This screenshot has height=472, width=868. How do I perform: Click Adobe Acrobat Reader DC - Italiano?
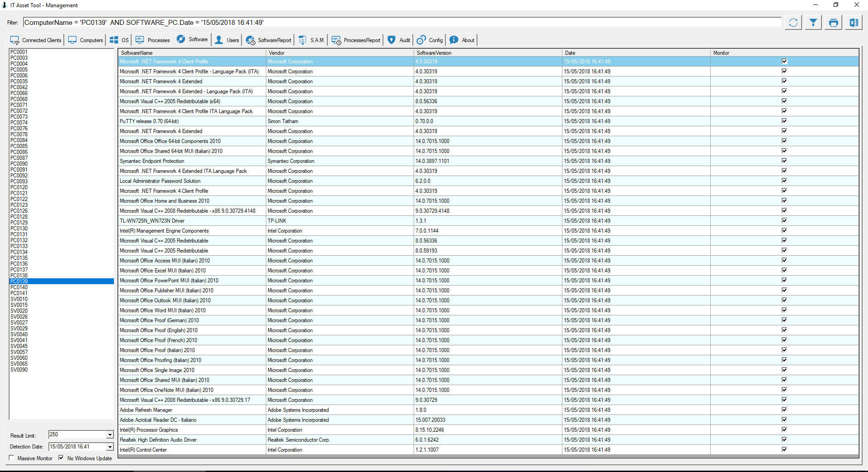point(158,420)
